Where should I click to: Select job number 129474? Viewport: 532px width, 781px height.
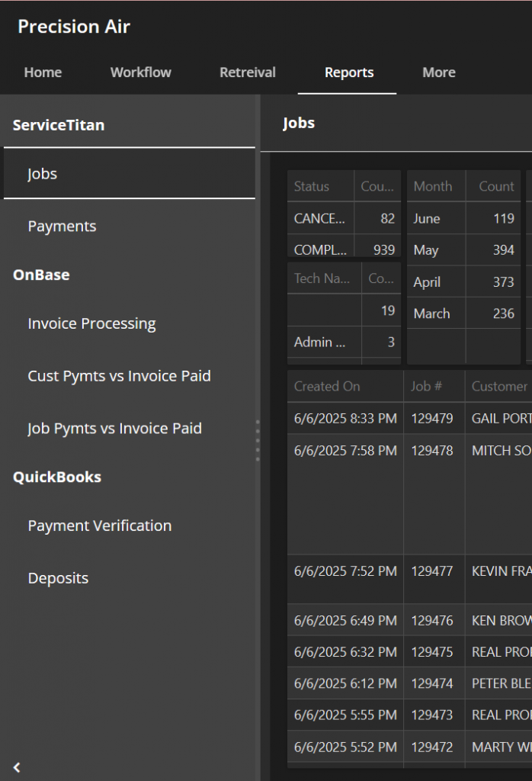432,683
